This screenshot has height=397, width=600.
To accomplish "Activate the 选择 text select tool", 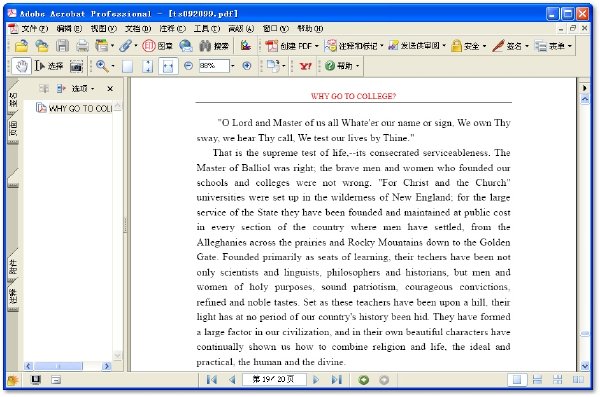I will point(49,66).
